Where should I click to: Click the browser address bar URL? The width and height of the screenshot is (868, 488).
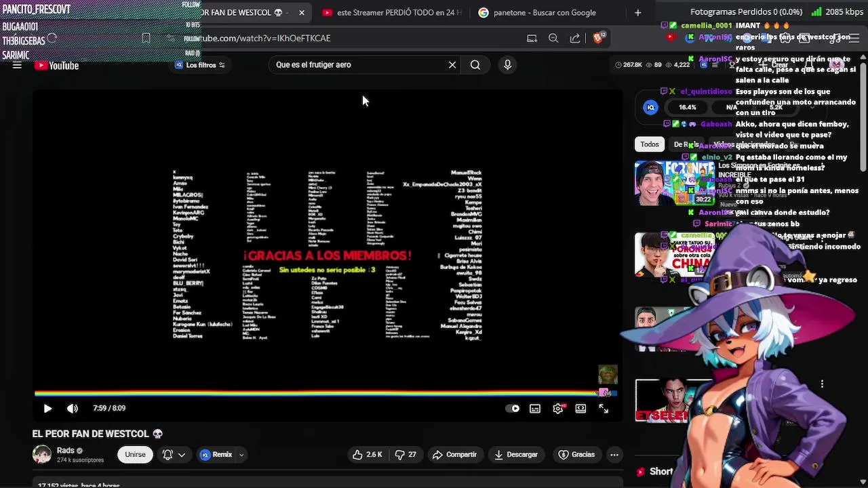pos(266,38)
